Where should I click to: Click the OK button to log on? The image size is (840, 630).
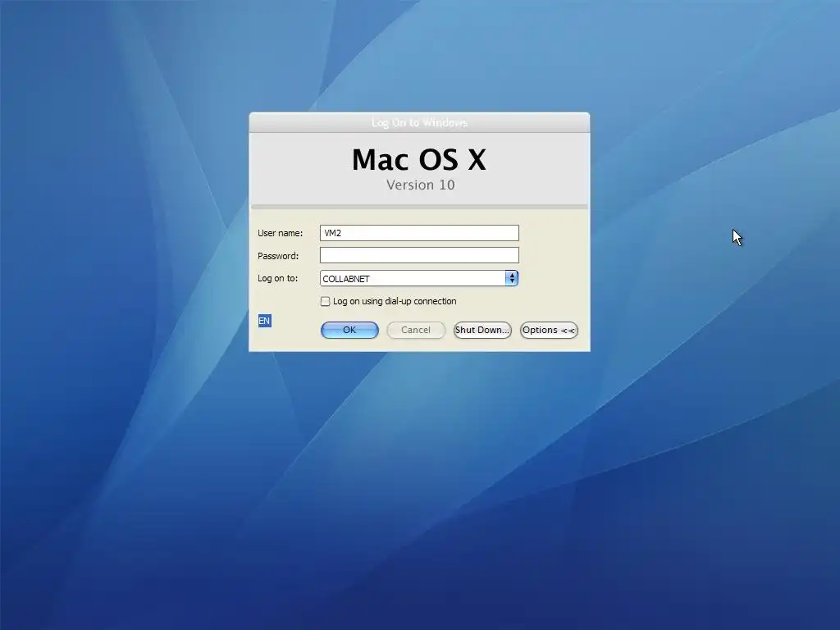[349, 330]
